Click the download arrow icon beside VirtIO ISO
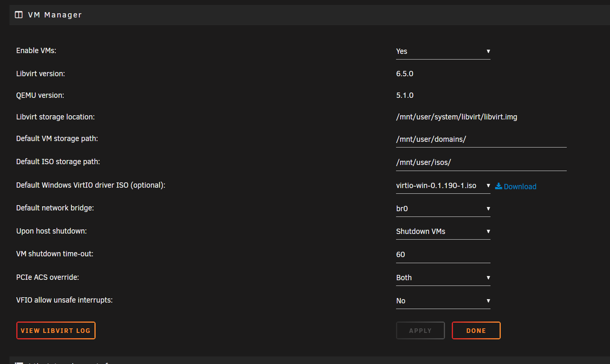Image resolution: width=610 pixels, height=364 pixels. (x=498, y=186)
